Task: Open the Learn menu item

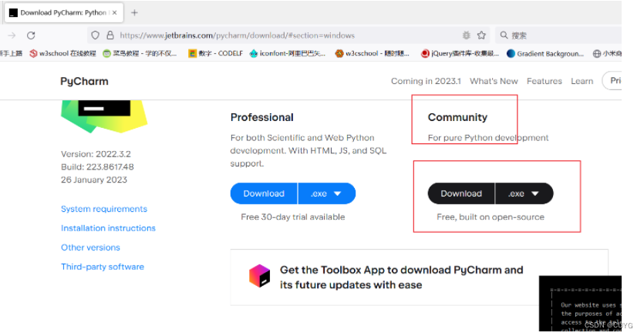Action: pyautogui.click(x=582, y=81)
